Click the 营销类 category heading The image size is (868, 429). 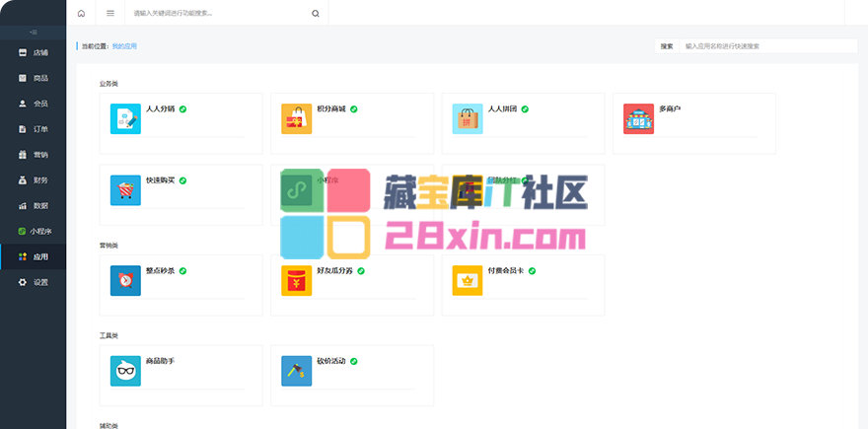tap(108, 246)
